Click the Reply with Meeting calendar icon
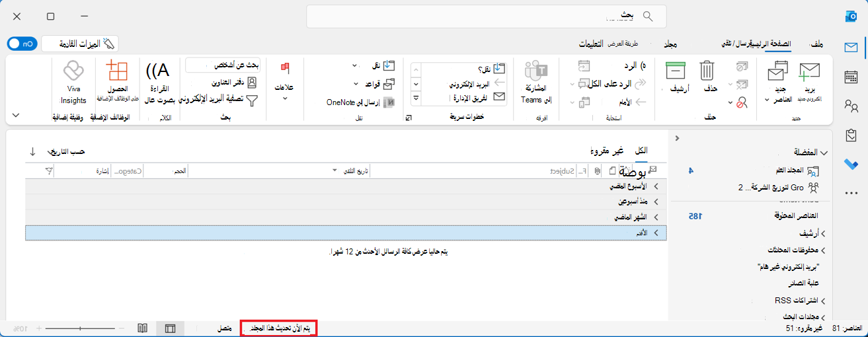868x337 pixels. point(584,65)
